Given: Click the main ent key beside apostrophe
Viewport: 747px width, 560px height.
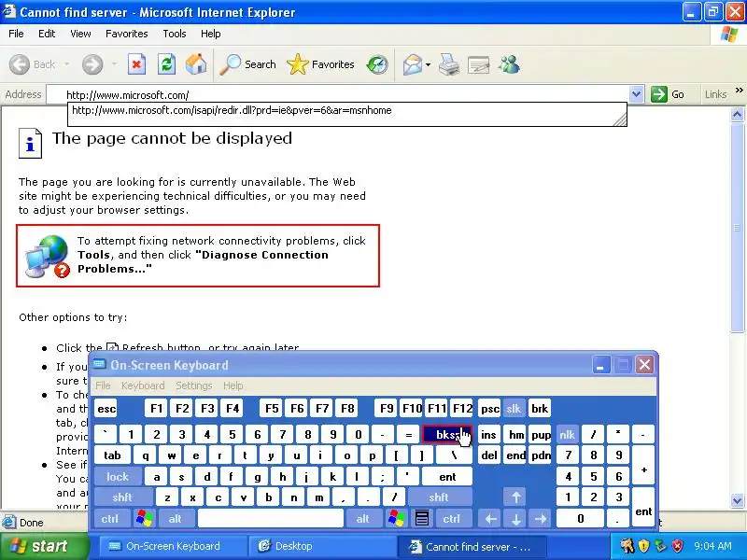Looking at the screenshot, I should [x=447, y=477].
